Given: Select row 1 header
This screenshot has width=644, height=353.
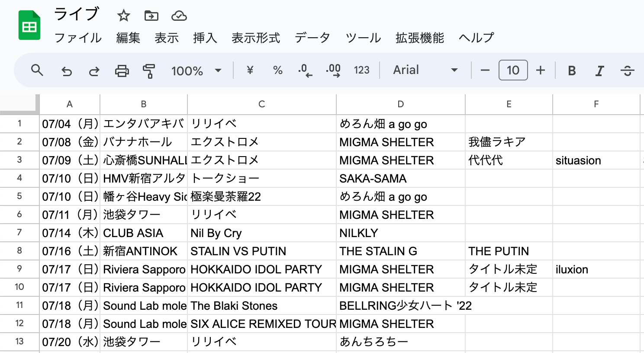Looking at the screenshot, I should (x=19, y=124).
